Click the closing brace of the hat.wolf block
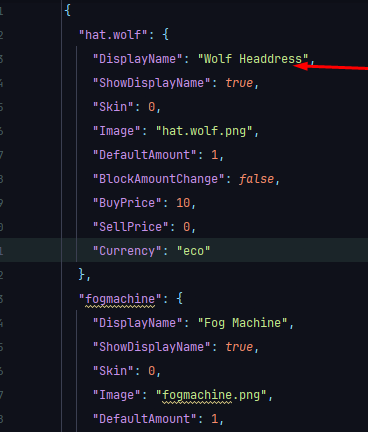The image size is (368, 432). (x=82, y=275)
